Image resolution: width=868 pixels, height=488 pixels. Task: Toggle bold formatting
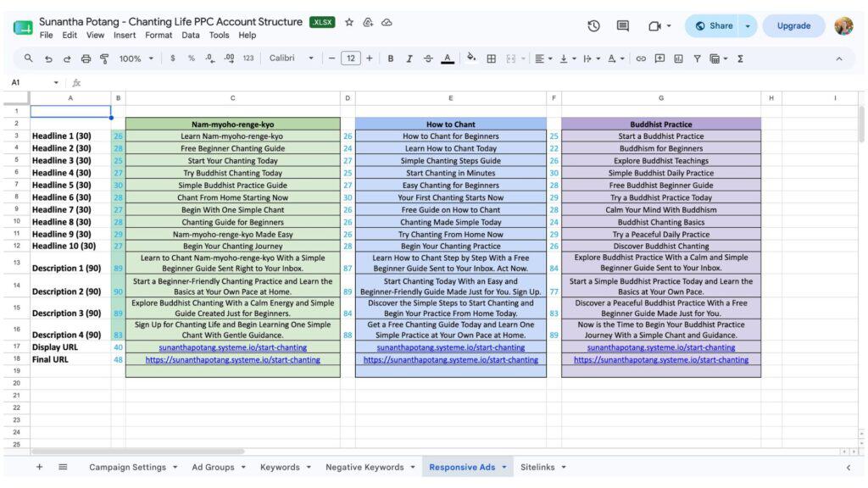[x=390, y=58]
